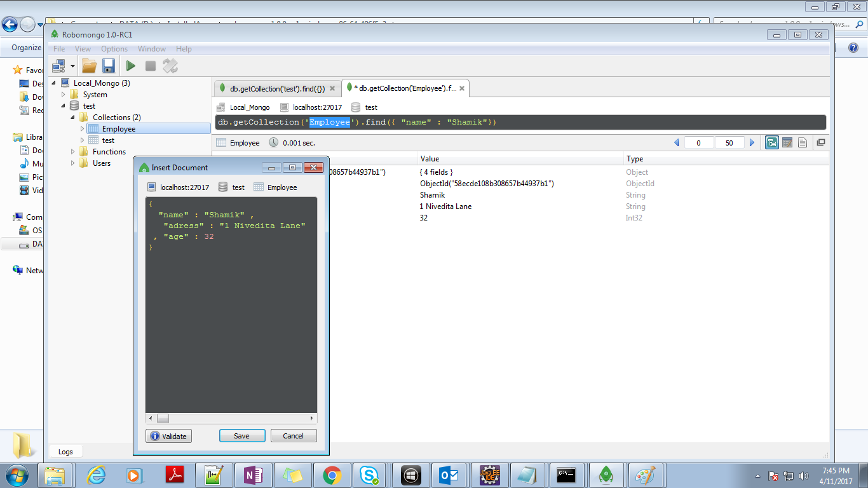Click the Validate button
The height and width of the screenshot is (488, 868).
click(168, 436)
